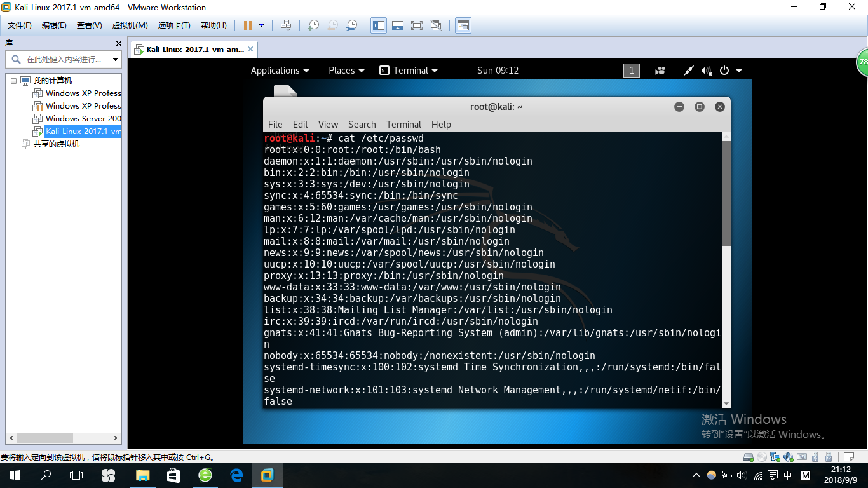The image size is (868, 488).
Task: Open the library search dropdown arrow
Action: pyautogui.click(x=115, y=60)
